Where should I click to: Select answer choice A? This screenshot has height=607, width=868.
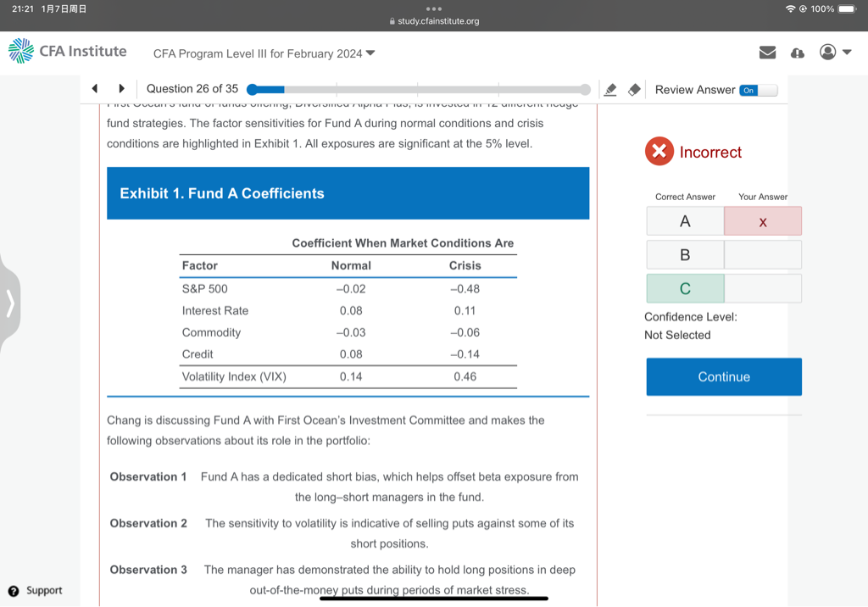685,221
